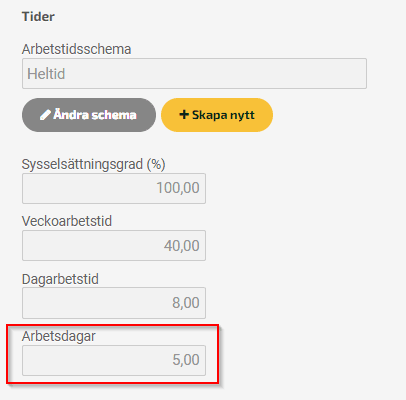The width and height of the screenshot is (406, 400).
Task: Create new schedule with Skapa nytt
Action: point(217,115)
